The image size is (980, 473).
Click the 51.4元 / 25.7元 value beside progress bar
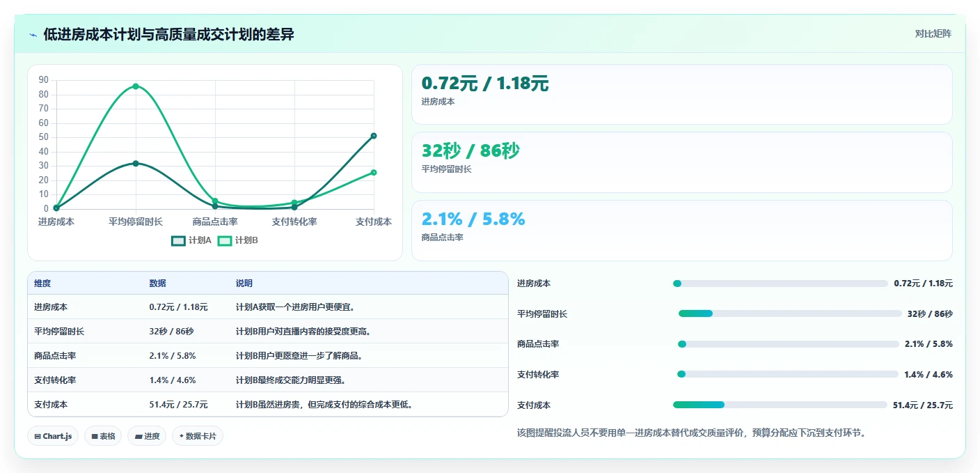tap(923, 405)
